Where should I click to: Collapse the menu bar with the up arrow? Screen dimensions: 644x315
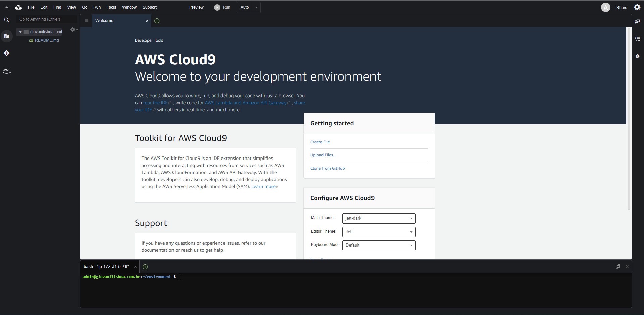click(x=6, y=7)
